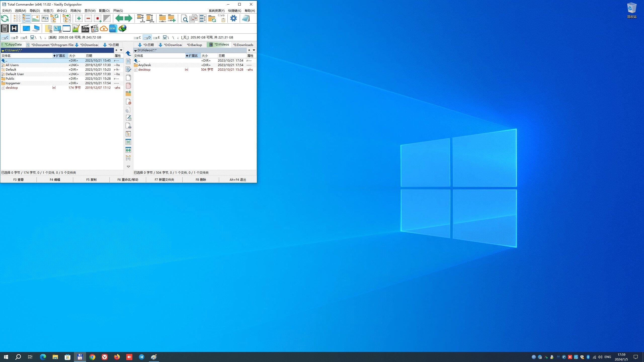Open left panel directory history dropdown arrow
644x362 pixels.
[121, 50]
